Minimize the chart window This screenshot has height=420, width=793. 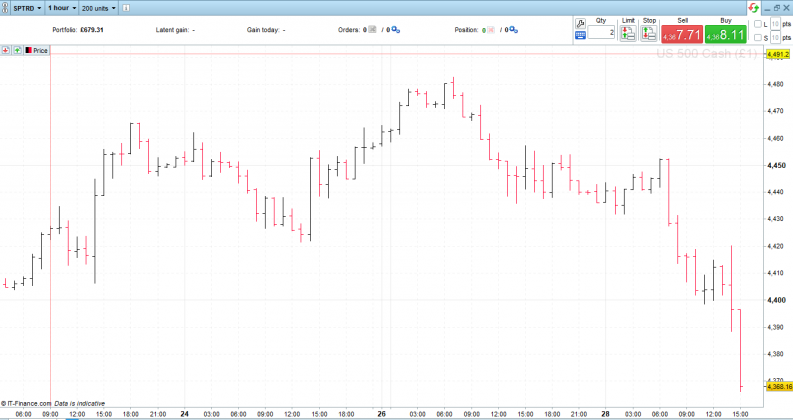tap(768, 8)
